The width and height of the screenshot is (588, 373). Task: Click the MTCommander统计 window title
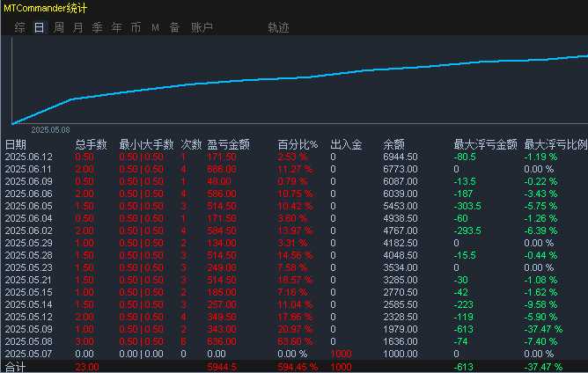tap(46, 8)
